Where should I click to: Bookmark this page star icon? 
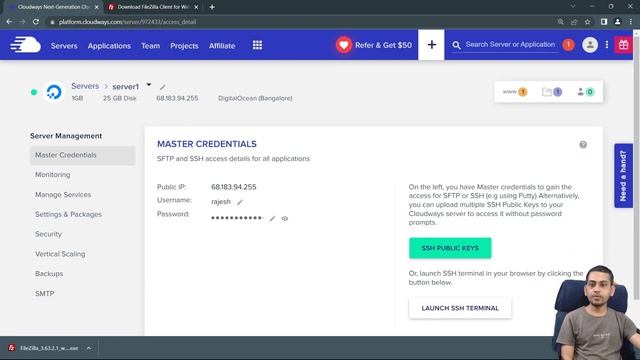587,22
